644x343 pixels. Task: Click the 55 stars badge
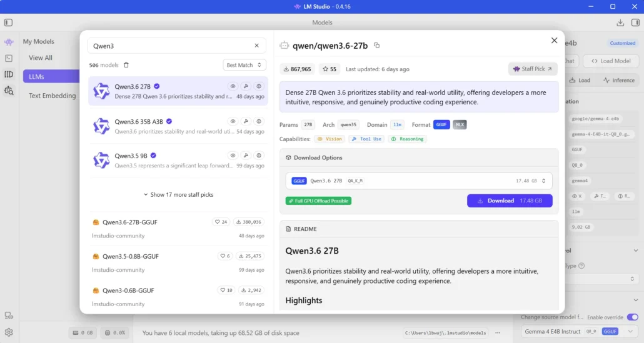coord(330,69)
